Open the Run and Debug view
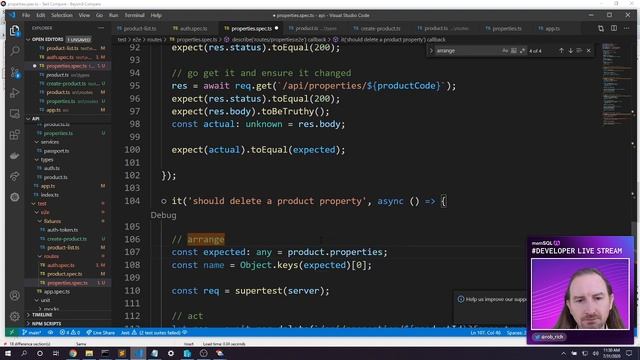Image resolution: width=640 pixels, height=360 pixels. coord(15,93)
